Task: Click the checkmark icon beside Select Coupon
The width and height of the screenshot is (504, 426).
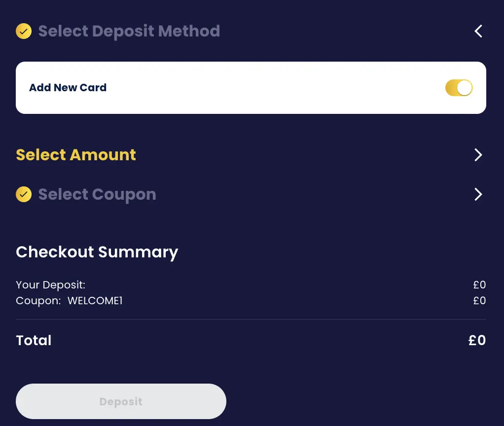Action: (x=24, y=194)
